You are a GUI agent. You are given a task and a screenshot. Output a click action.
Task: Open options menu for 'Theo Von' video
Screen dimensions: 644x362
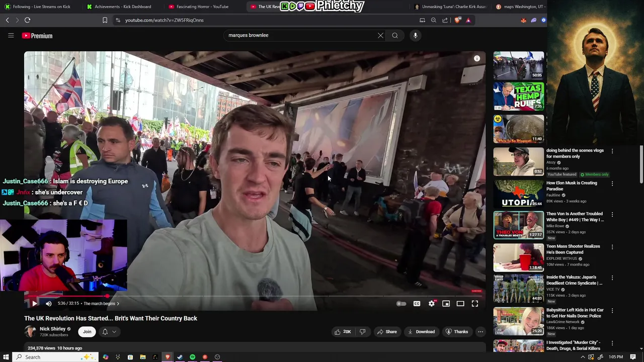(612, 214)
